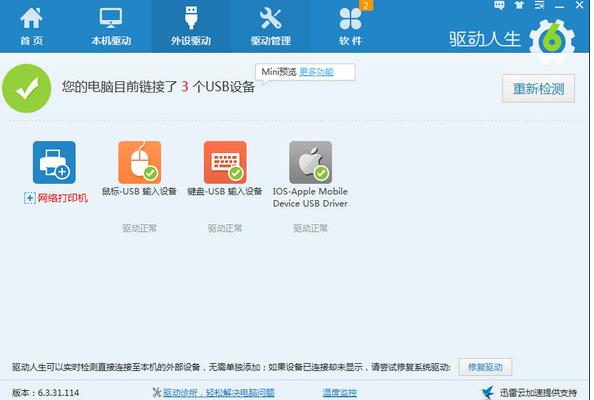Click 驱动正常 under the keyboard device
Image resolution: width=594 pixels, height=400 pixels.
click(225, 228)
